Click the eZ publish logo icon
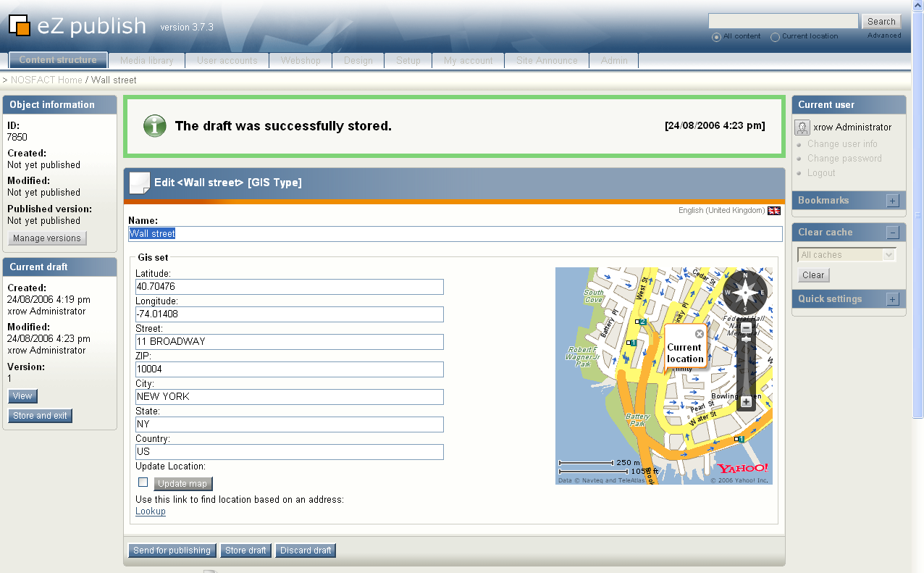924x573 pixels. coord(20,25)
